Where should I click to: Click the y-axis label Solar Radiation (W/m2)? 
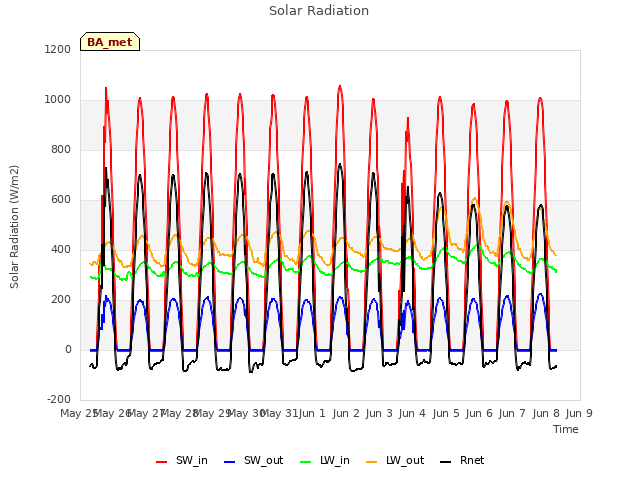coord(14,227)
